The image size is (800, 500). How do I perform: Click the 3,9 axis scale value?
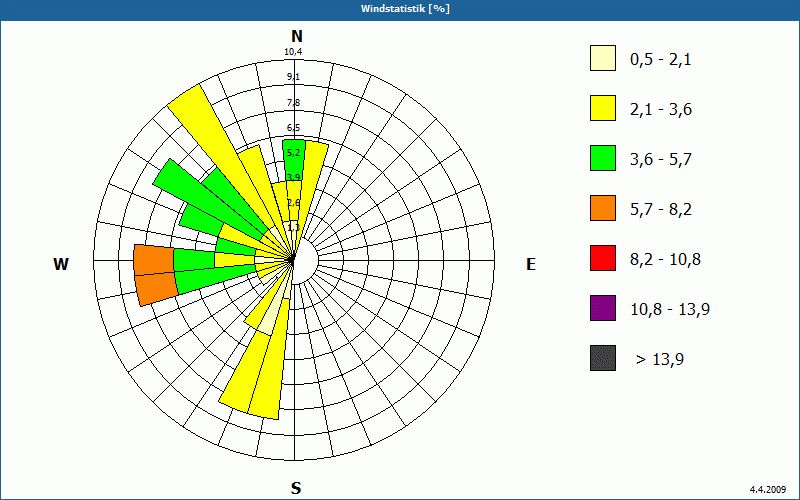(293, 178)
